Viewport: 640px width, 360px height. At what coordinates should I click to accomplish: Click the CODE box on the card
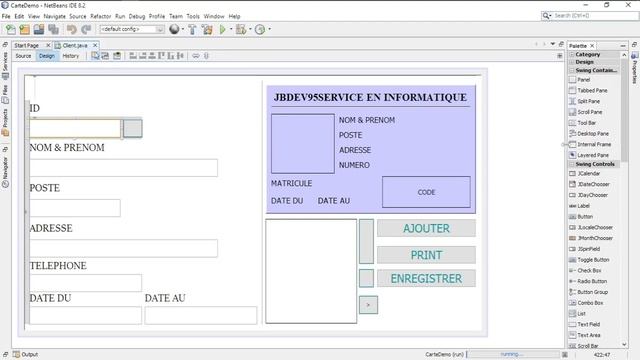click(x=426, y=192)
